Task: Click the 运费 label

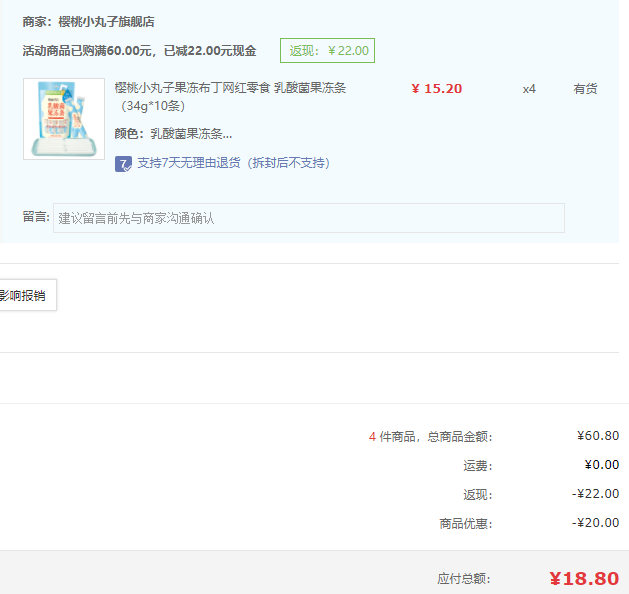Action: (478, 465)
